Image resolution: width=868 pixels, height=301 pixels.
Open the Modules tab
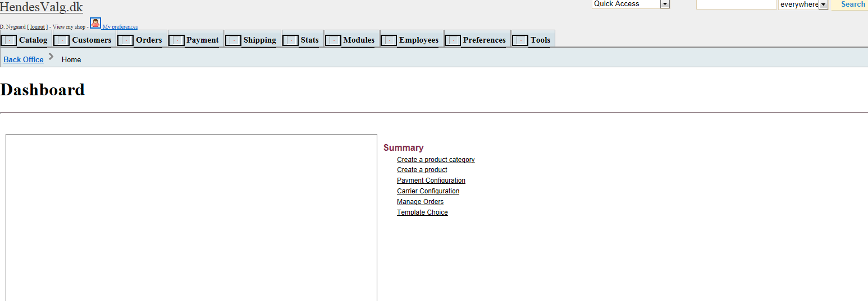(x=359, y=40)
